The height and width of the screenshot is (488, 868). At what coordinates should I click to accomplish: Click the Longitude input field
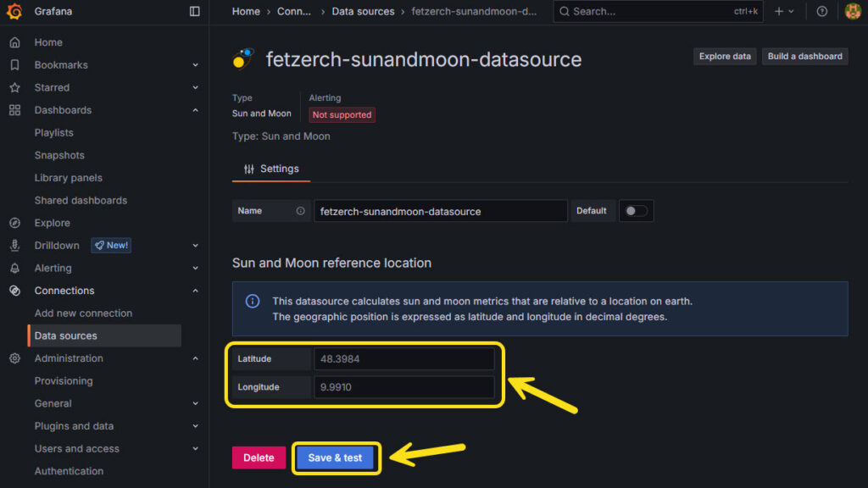pyautogui.click(x=404, y=387)
